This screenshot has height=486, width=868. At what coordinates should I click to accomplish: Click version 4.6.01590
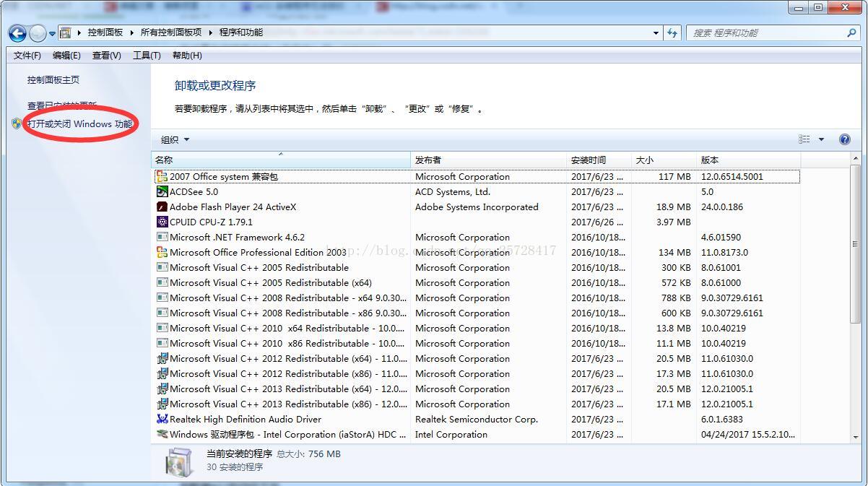721,237
